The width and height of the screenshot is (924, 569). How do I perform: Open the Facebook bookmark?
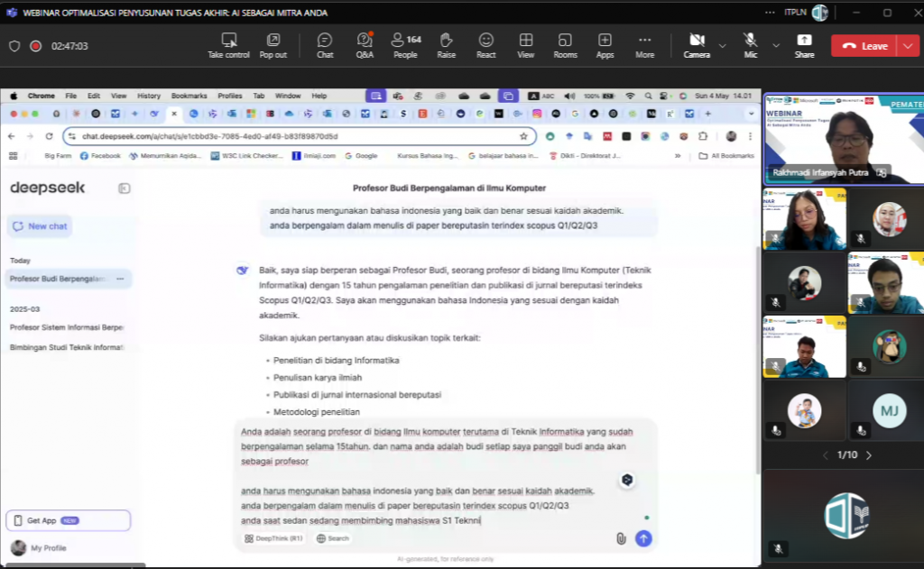coord(100,155)
